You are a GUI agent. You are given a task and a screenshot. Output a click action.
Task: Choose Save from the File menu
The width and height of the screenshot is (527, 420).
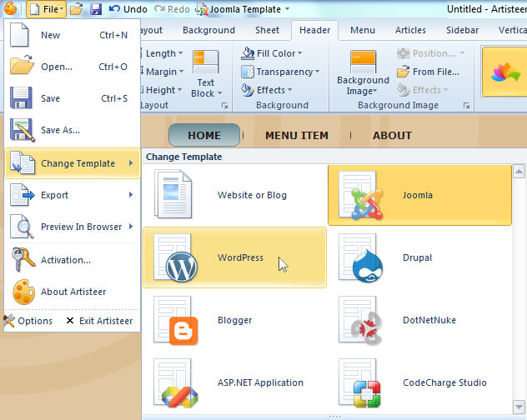click(x=73, y=98)
